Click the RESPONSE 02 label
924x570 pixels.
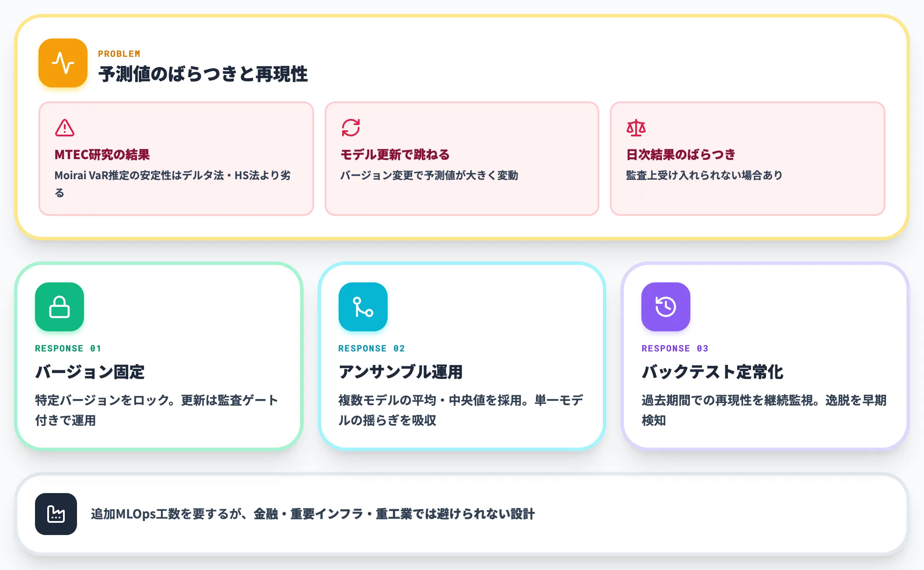click(371, 348)
